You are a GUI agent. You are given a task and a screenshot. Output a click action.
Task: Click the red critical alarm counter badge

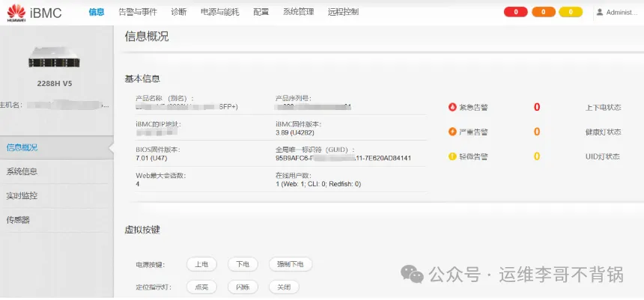(515, 12)
